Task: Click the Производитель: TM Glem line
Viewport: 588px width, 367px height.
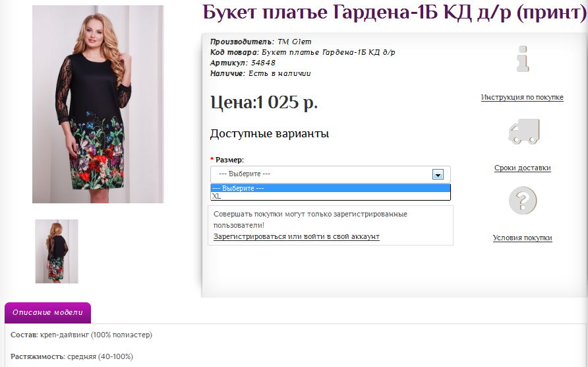Action: pyautogui.click(x=260, y=42)
